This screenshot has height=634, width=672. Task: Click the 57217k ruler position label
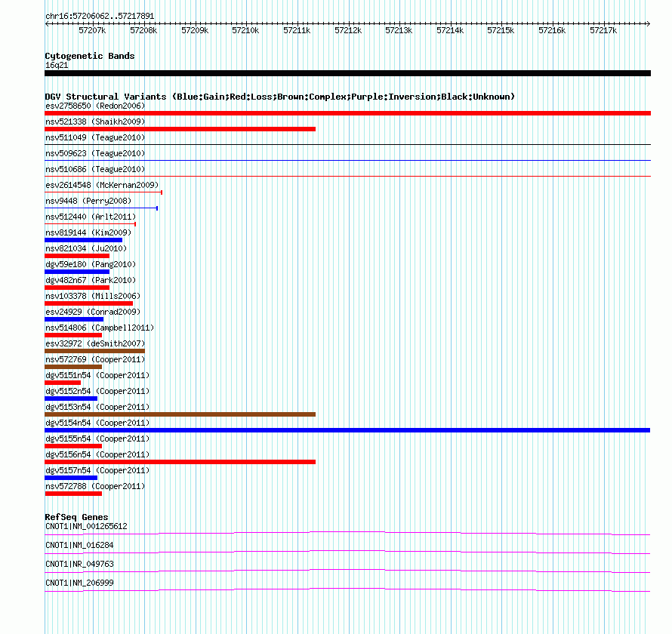(x=603, y=30)
